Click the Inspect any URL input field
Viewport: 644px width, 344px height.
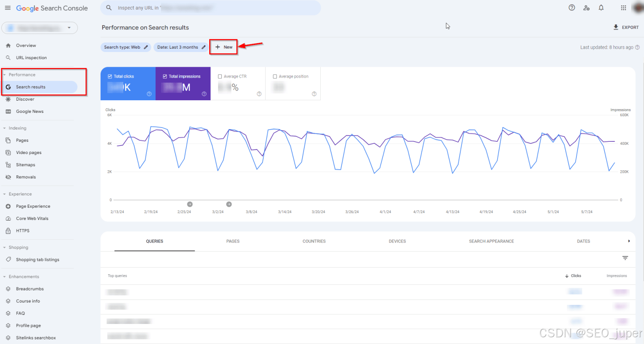[x=211, y=8]
